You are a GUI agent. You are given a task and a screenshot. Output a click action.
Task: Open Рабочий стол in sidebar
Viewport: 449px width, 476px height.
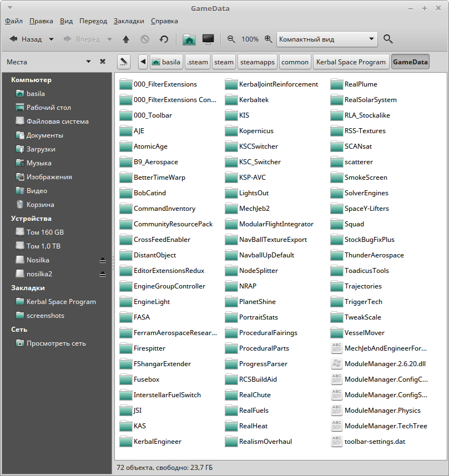coord(43,108)
